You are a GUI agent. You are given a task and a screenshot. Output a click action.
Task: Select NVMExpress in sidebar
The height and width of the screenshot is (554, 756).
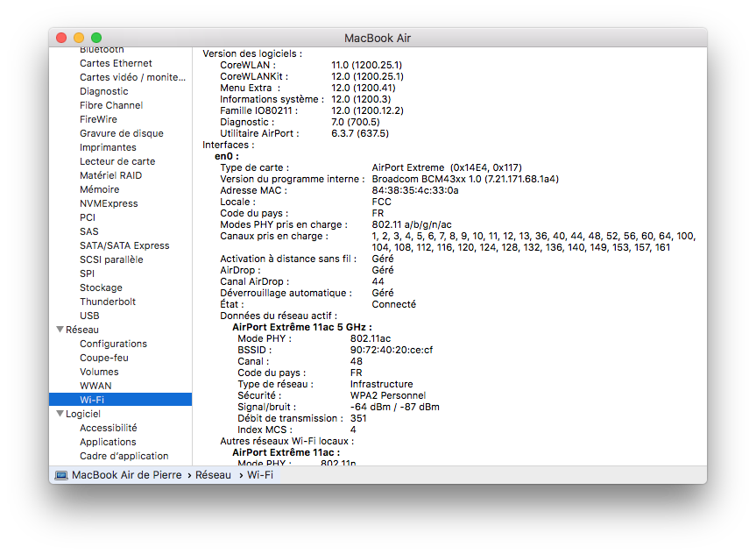point(109,203)
